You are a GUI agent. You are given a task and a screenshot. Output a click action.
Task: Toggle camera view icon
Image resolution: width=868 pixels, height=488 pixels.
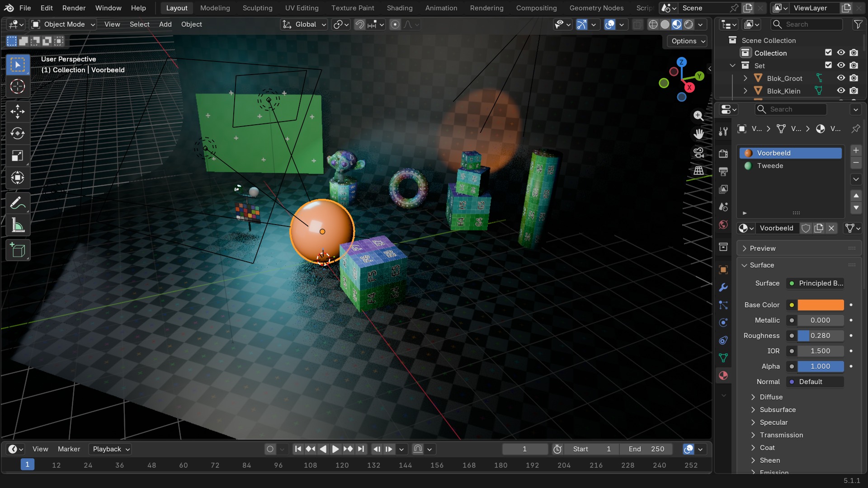[698, 152]
